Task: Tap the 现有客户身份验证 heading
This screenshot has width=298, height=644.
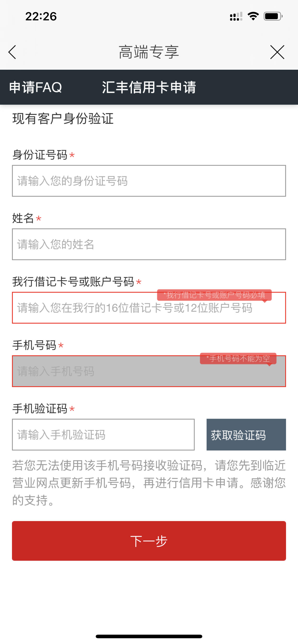Action: coord(63,119)
